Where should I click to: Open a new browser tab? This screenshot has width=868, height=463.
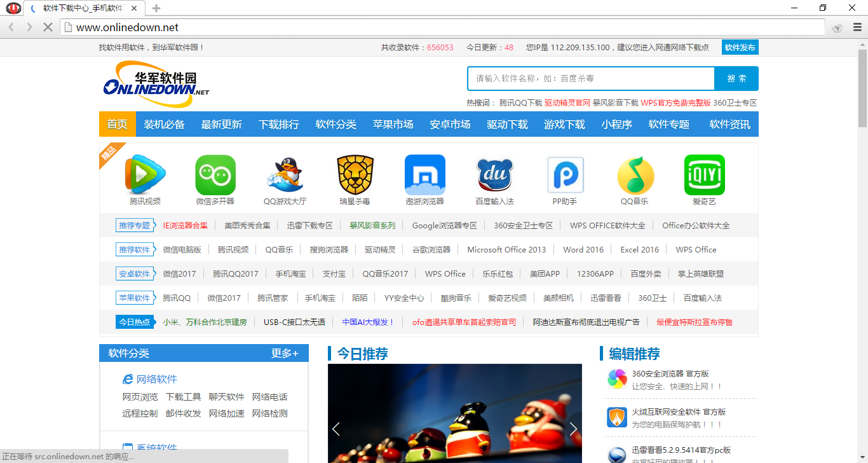(156, 8)
